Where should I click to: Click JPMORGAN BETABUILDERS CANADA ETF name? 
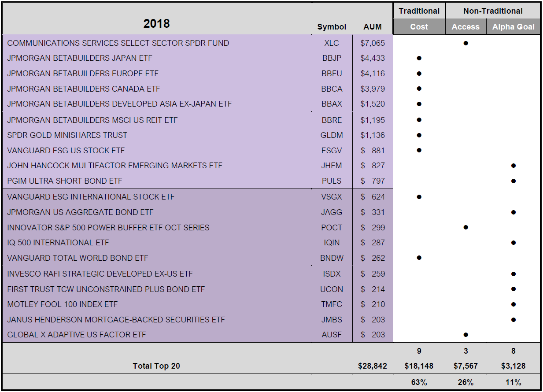coord(84,89)
